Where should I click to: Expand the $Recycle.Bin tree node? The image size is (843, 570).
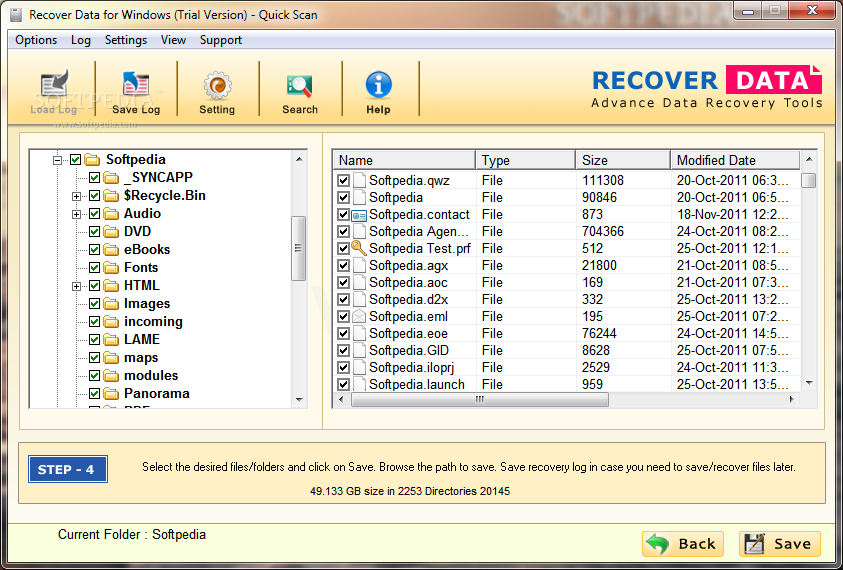[76, 196]
